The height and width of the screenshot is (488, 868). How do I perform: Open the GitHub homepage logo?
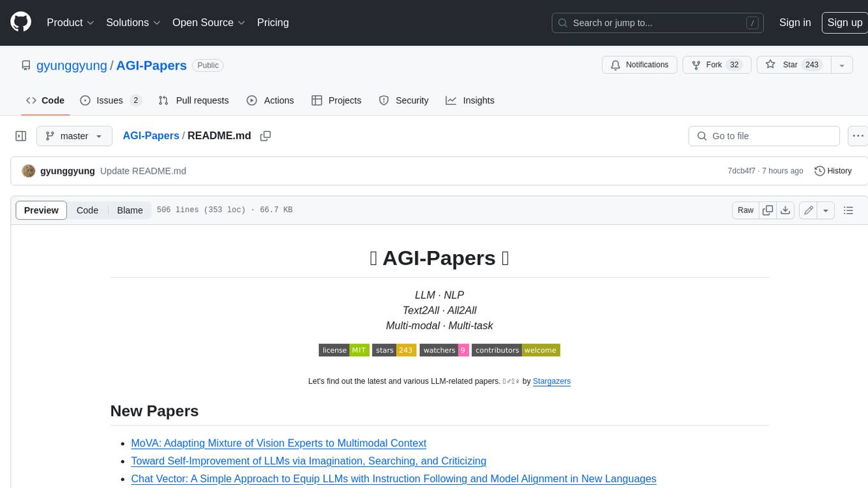(x=20, y=22)
